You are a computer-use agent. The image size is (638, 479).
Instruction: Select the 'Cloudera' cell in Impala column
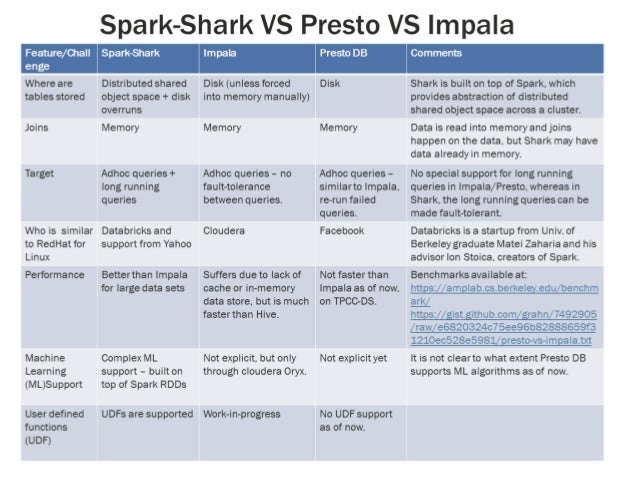pyautogui.click(x=257, y=244)
